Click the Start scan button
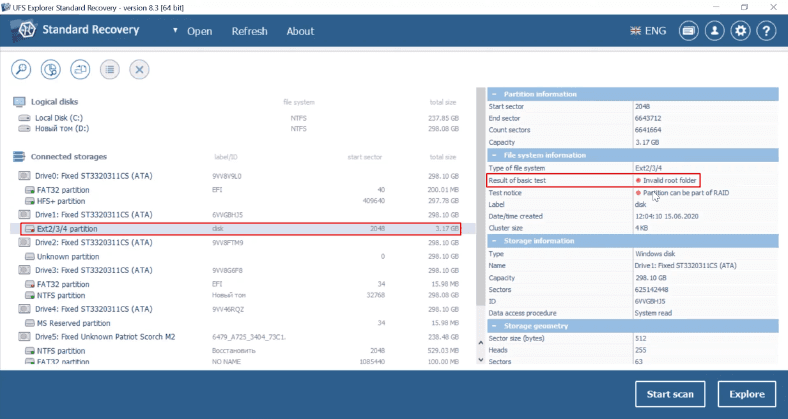 [x=670, y=394]
